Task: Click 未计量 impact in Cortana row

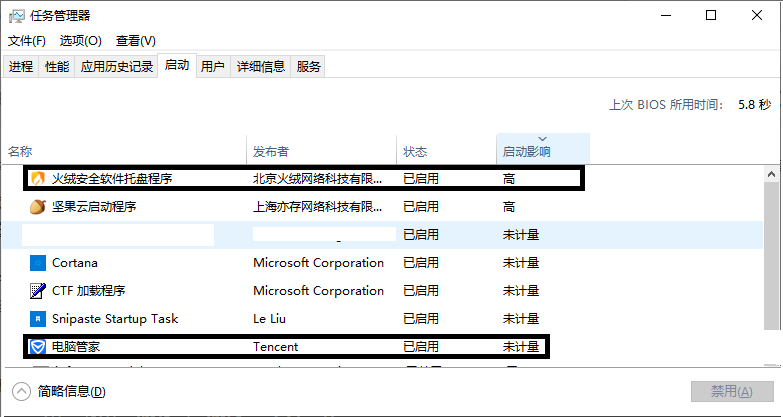Action: click(x=521, y=263)
